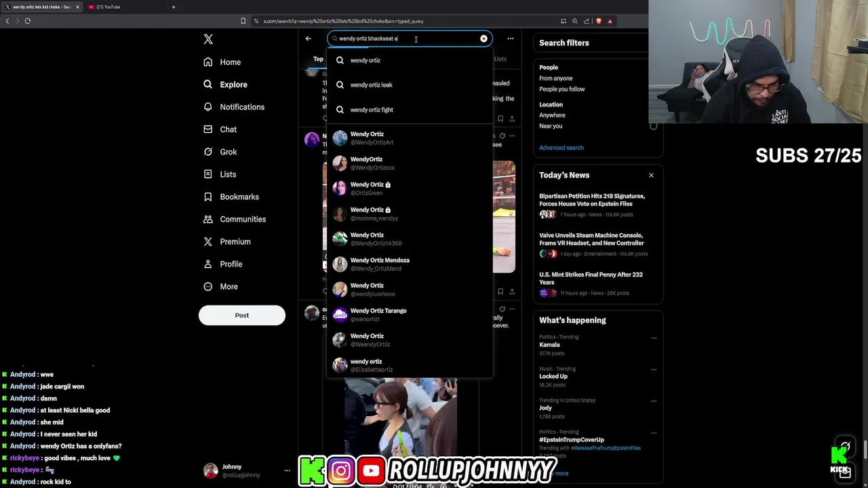Click the Post button
The height and width of the screenshot is (488, 868).
point(242,315)
